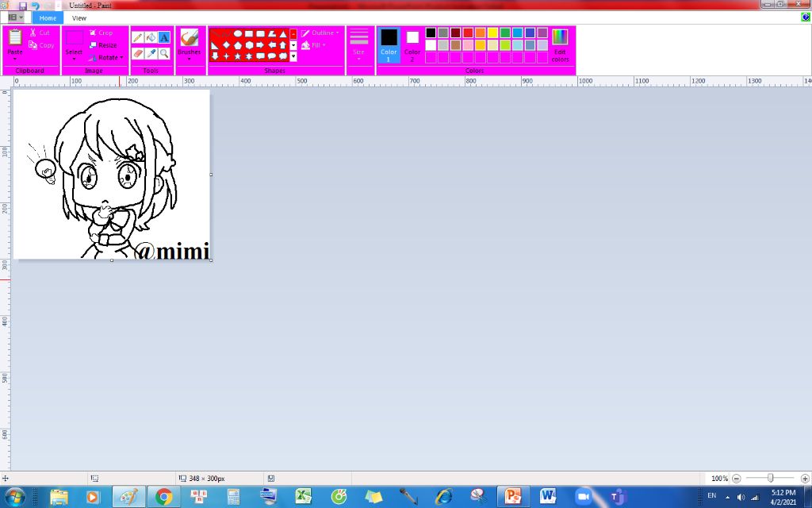This screenshot has height=508, width=812.
Task: Choose the Hexagon shape
Action: point(249,45)
